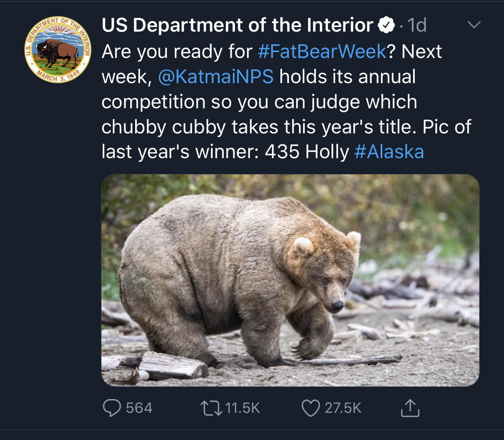
Task: Click the 564 replies count
Action: (139, 408)
